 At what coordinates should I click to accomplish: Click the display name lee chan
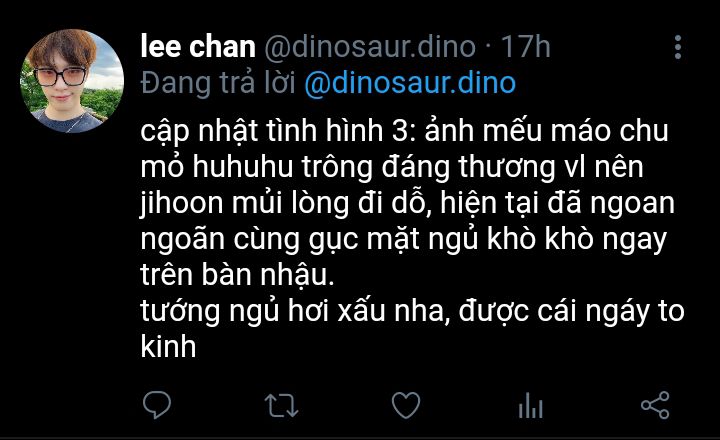[x=198, y=47]
